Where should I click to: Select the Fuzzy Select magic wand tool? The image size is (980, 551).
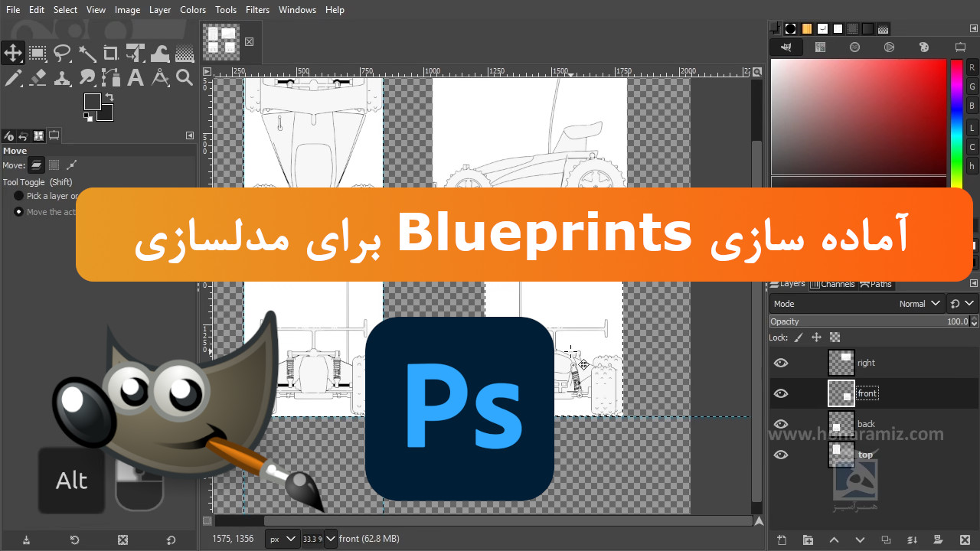click(x=87, y=53)
